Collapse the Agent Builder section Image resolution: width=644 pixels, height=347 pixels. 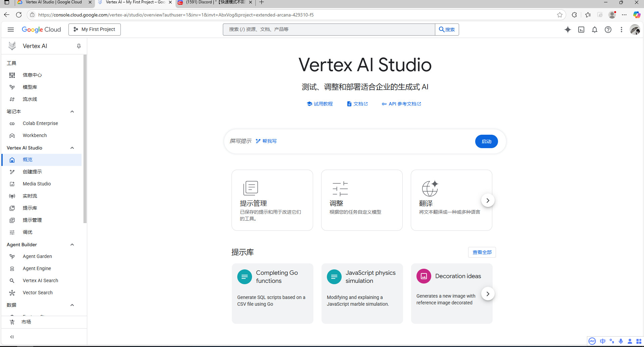point(72,245)
